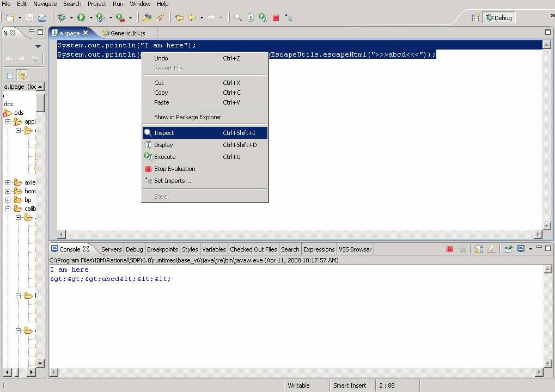Image resolution: width=555 pixels, height=392 pixels.
Task: Launch Debug with the bug icon
Action: point(62,17)
